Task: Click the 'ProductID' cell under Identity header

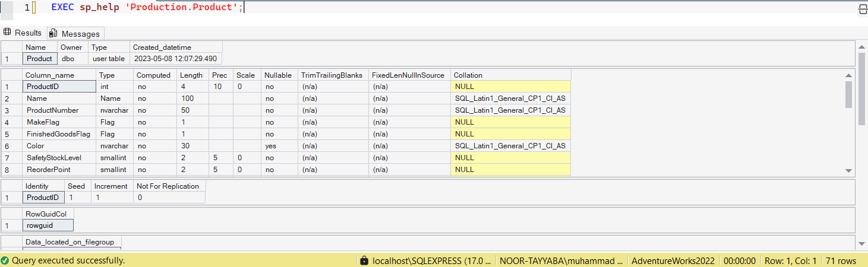Action: pos(43,198)
